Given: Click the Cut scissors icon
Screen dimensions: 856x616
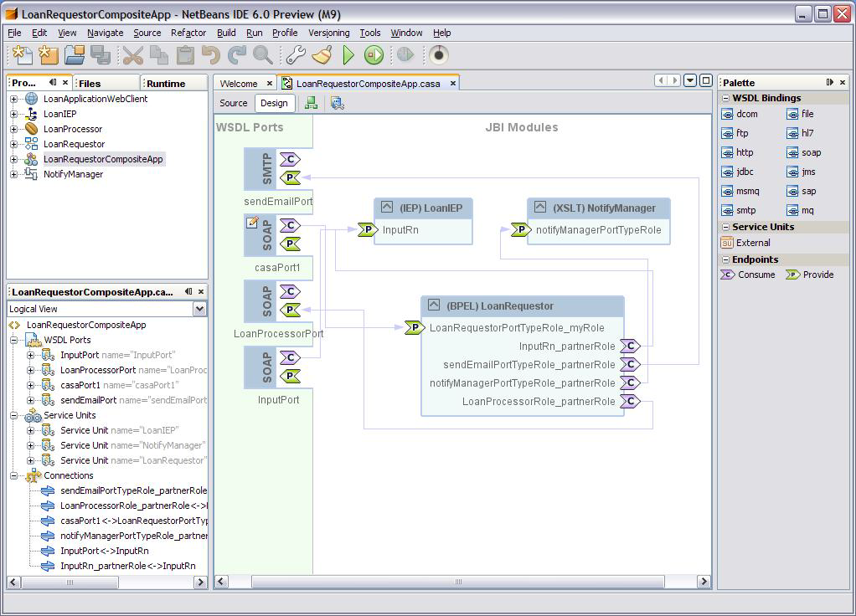Looking at the screenshot, I should (132, 55).
